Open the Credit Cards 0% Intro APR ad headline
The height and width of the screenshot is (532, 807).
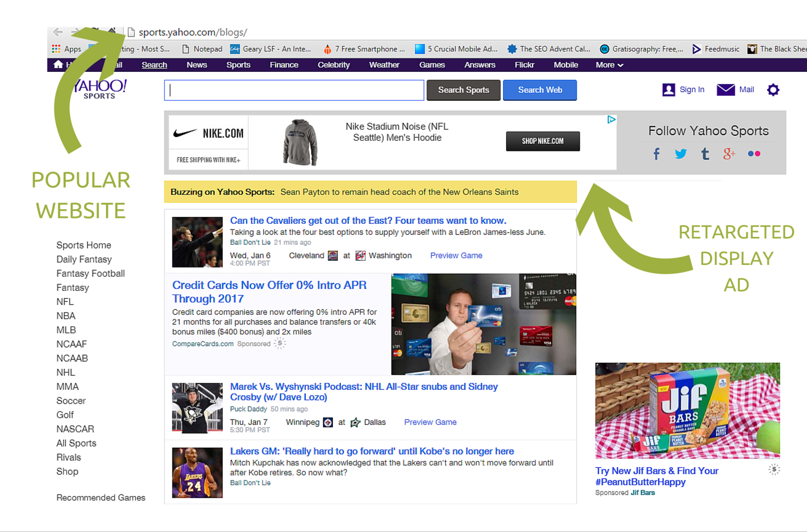pos(270,292)
